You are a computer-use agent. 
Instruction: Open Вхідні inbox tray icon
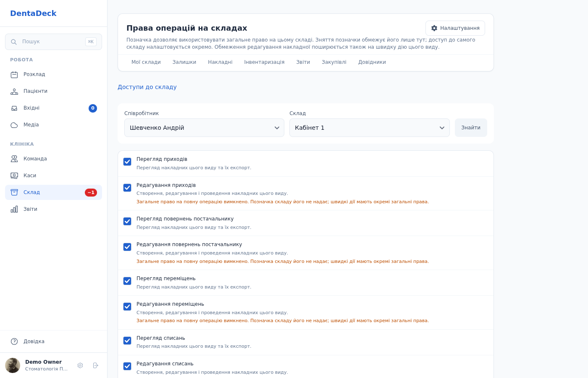14,108
